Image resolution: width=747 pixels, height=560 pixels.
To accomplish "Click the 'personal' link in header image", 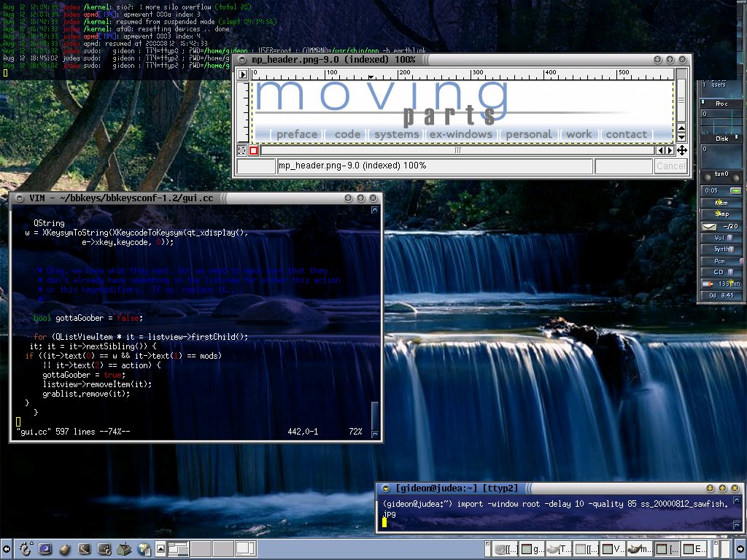I will (529, 134).
